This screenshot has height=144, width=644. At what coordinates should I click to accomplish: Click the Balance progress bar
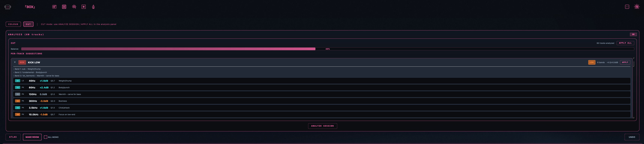coord(327,49)
